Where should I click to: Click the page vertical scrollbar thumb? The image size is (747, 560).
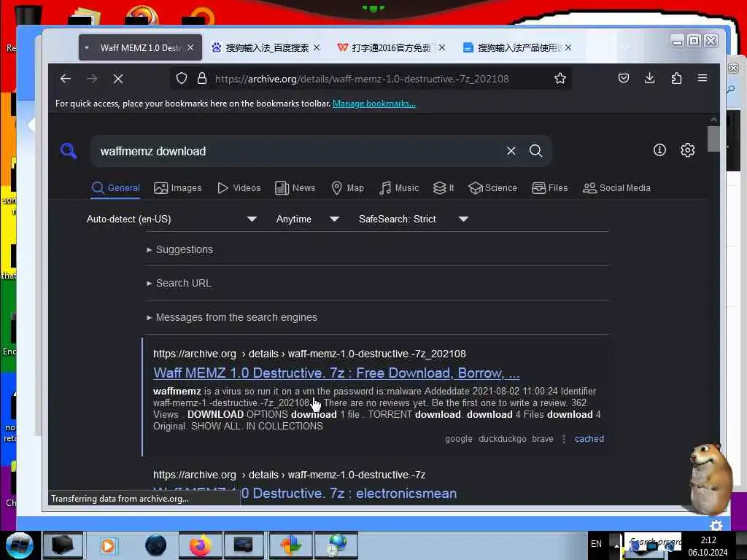pyautogui.click(x=713, y=139)
